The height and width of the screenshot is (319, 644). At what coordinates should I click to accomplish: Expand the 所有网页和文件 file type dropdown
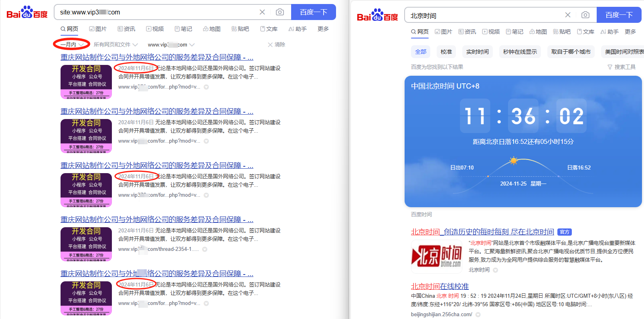(115, 44)
